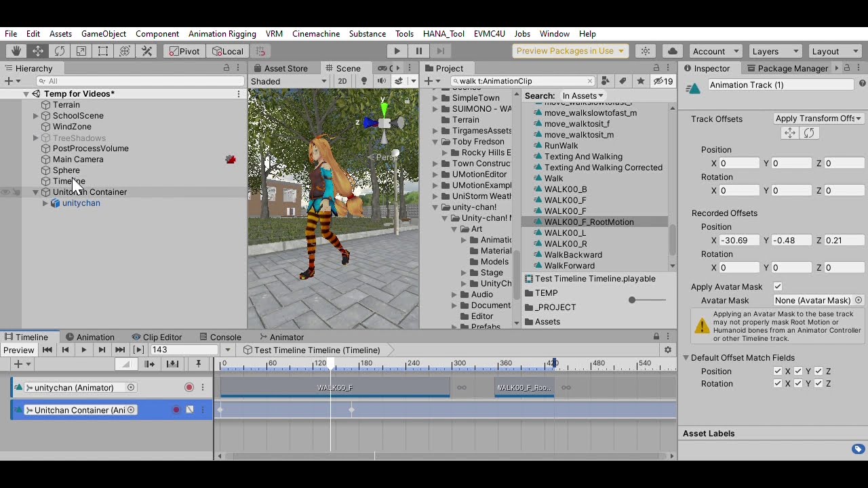Clear the Project search field
The image size is (868, 488).
[x=590, y=81]
